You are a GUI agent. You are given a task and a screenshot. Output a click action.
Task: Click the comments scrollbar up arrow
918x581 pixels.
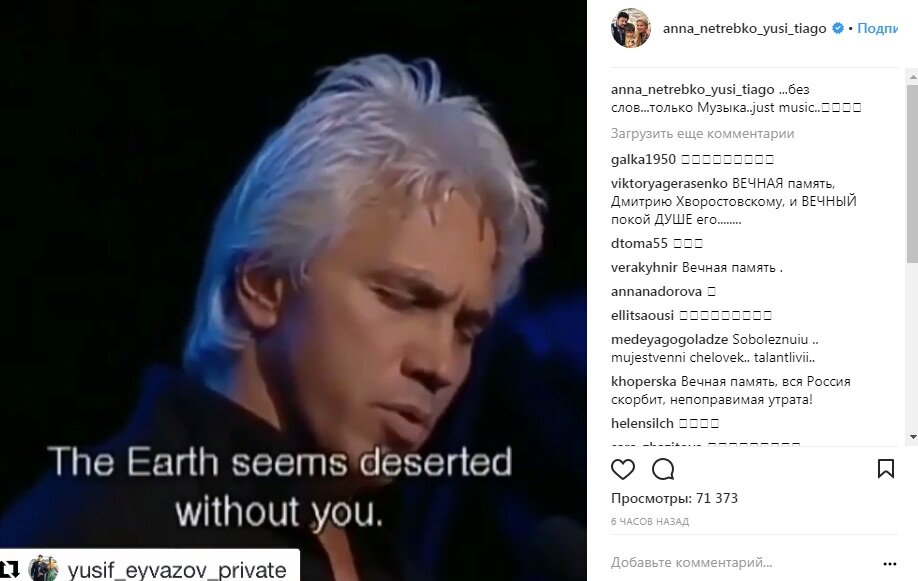click(912, 77)
